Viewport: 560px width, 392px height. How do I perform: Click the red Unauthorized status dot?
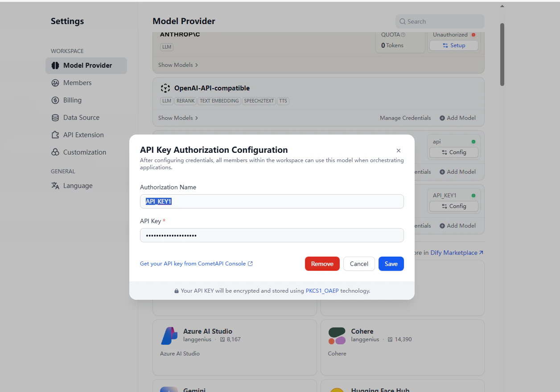(x=474, y=34)
